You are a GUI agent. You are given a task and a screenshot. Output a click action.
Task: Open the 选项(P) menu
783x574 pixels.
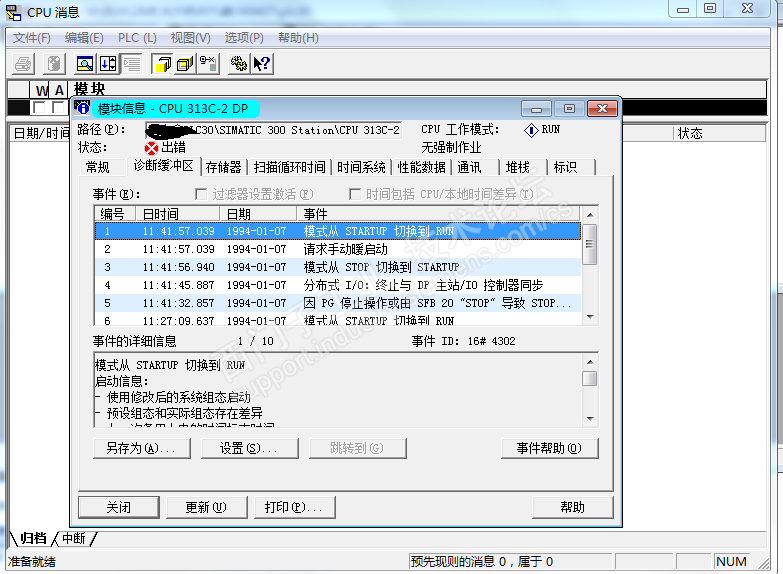pyautogui.click(x=244, y=38)
